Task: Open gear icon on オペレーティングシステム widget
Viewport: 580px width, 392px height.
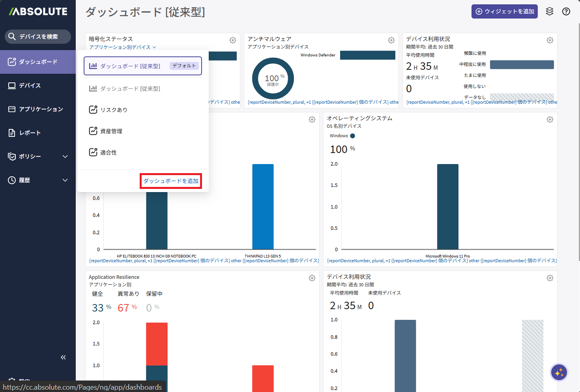Action: 550,119
